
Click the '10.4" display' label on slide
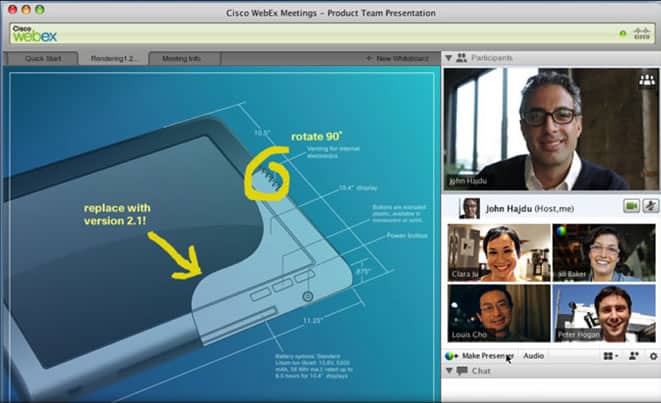(x=358, y=188)
